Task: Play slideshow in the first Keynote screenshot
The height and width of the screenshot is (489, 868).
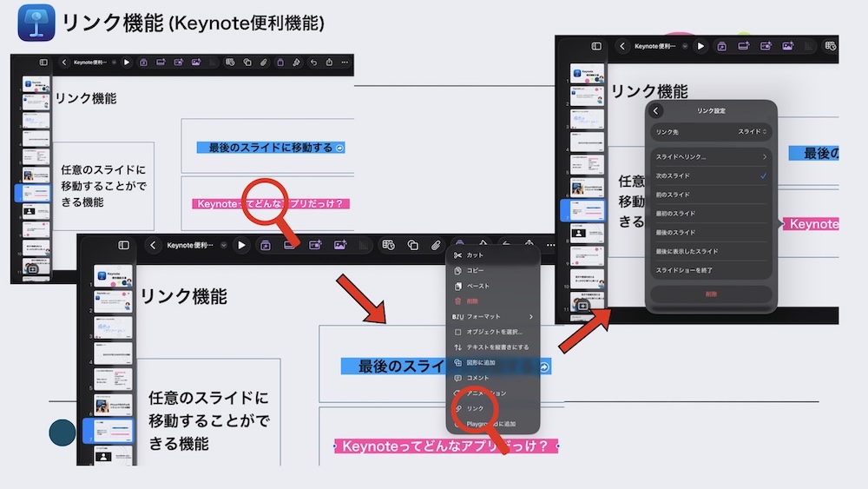Action: 127,63
